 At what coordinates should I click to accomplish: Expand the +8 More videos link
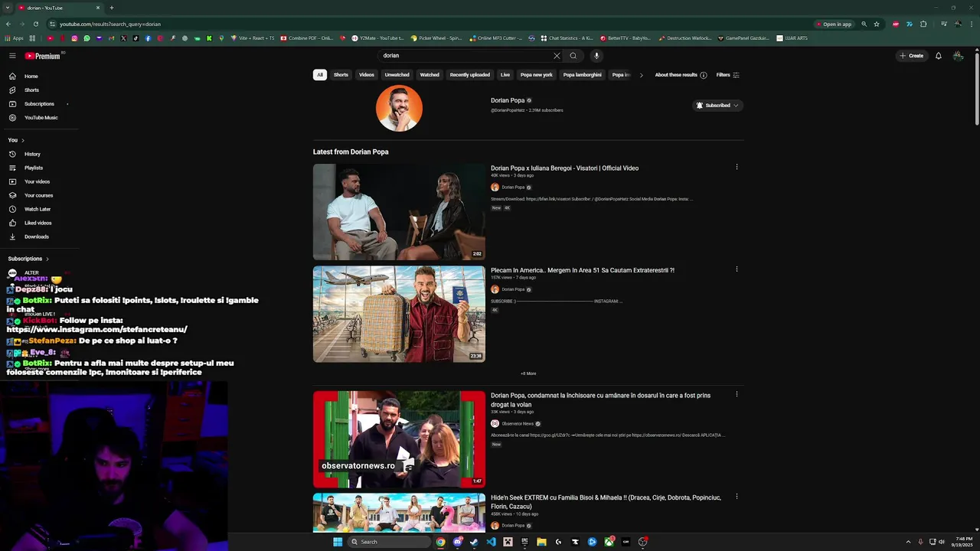[x=528, y=373]
